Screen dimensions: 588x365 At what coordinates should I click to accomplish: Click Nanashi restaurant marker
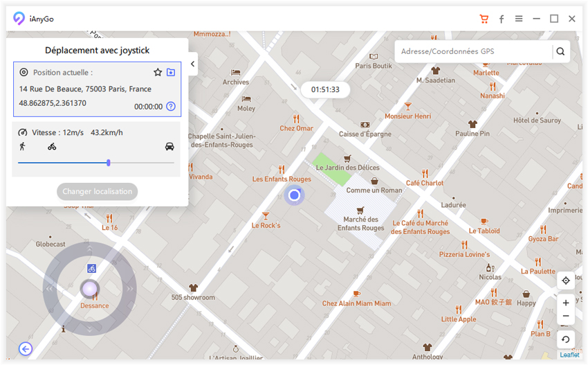tap(493, 87)
